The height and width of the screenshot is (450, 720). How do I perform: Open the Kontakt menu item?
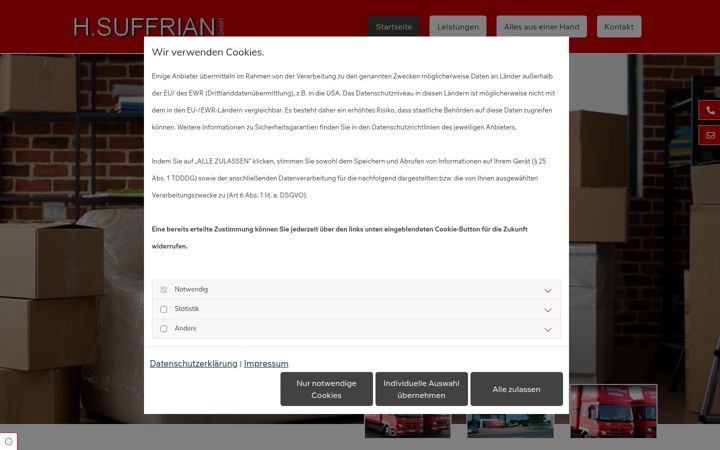coord(619,27)
